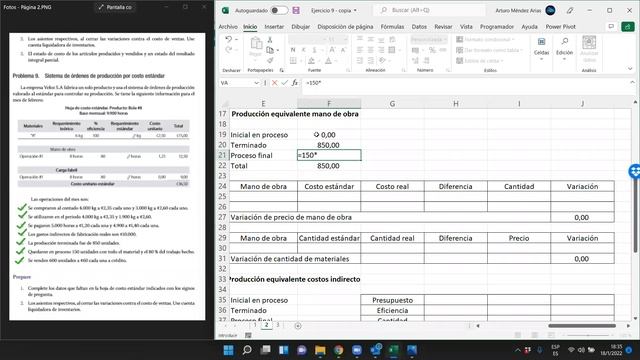Select sheet tab 1
The height and width of the screenshot is (360, 640).
click(255, 325)
